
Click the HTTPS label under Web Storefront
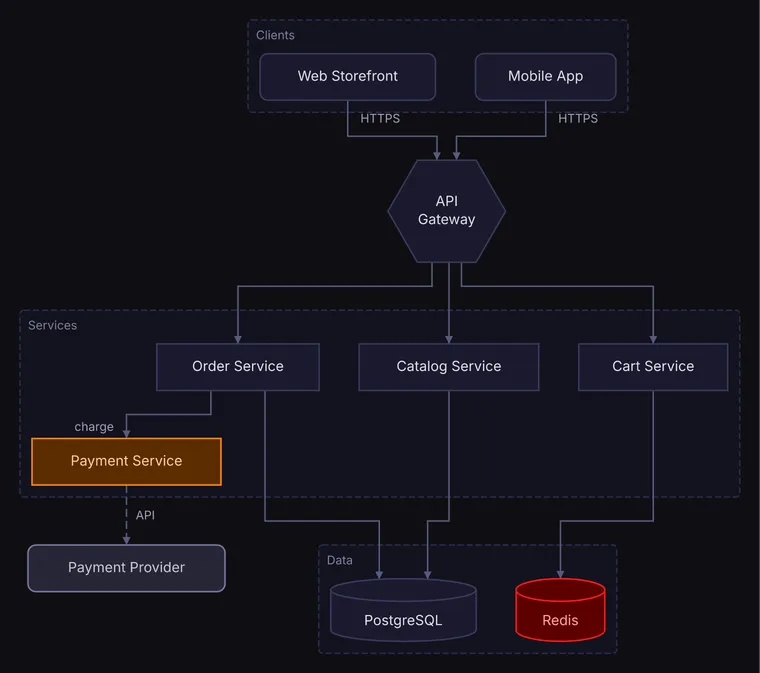point(380,119)
